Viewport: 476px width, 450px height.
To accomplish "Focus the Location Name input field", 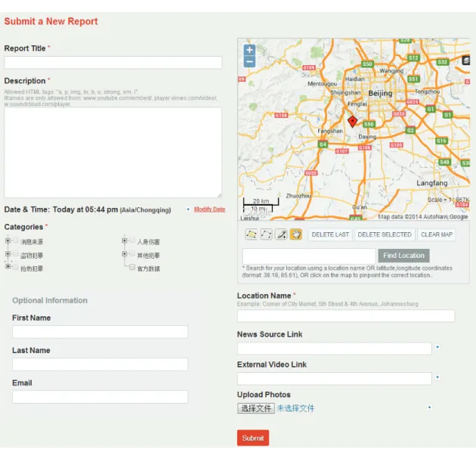I will click(x=346, y=316).
